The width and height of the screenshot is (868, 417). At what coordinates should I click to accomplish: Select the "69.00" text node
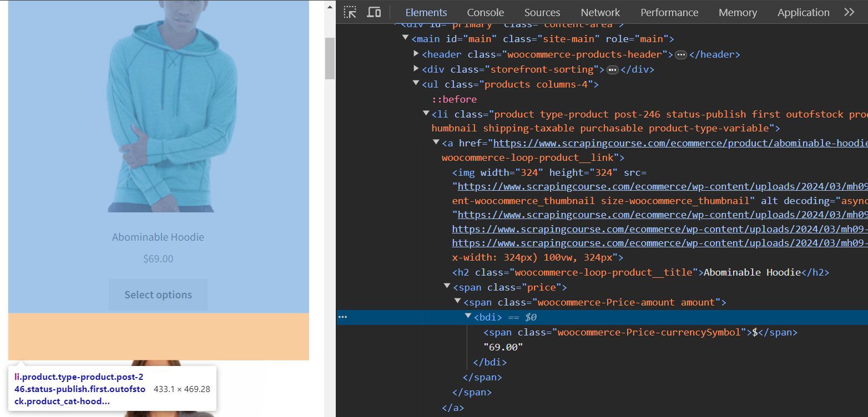pos(503,347)
